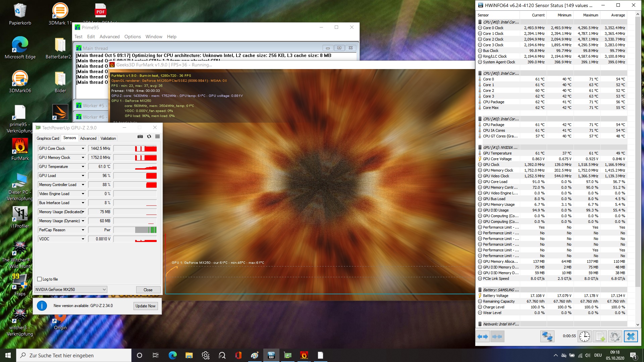This screenshot has height=362, width=644.
Task: Expand the GPU Core Clock dropdown
Action: (x=83, y=148)
